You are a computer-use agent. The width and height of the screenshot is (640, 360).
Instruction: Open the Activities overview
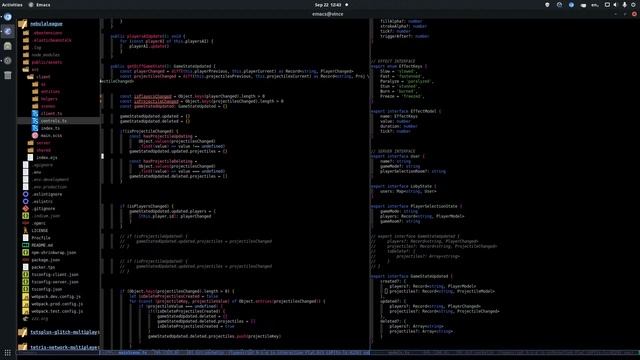(x=12, y=5)
